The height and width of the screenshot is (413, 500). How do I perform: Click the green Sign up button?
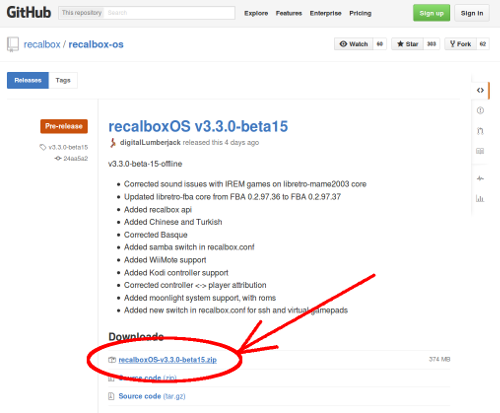[431, 13]
